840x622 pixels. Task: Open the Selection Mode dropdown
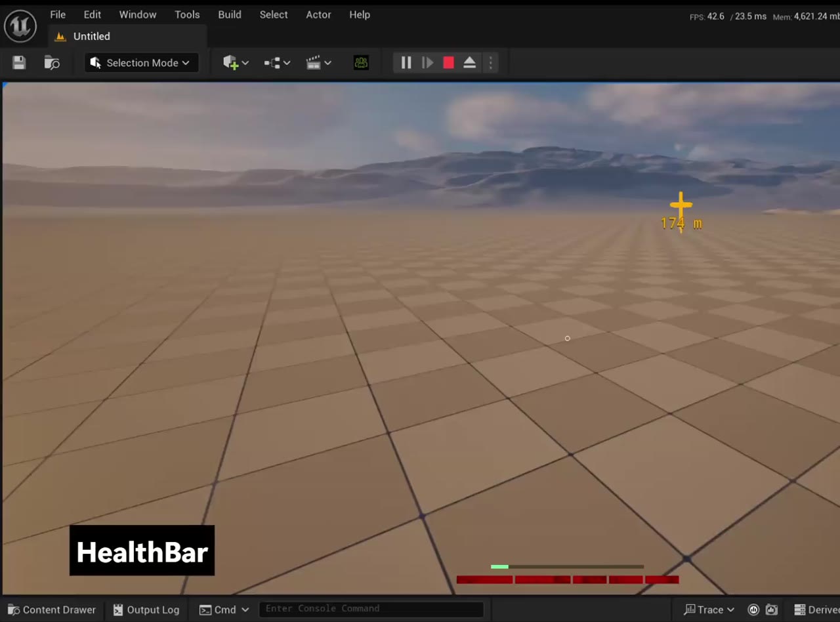tap(141, 63)
